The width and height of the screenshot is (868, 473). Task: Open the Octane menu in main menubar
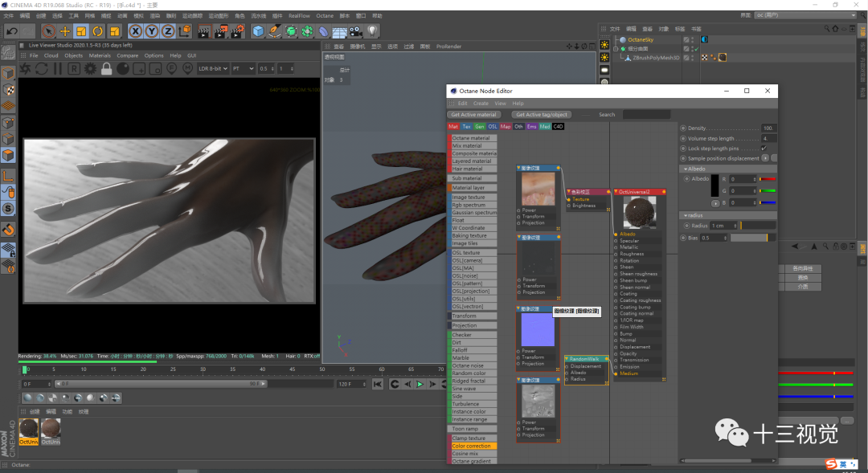point(325,16)
